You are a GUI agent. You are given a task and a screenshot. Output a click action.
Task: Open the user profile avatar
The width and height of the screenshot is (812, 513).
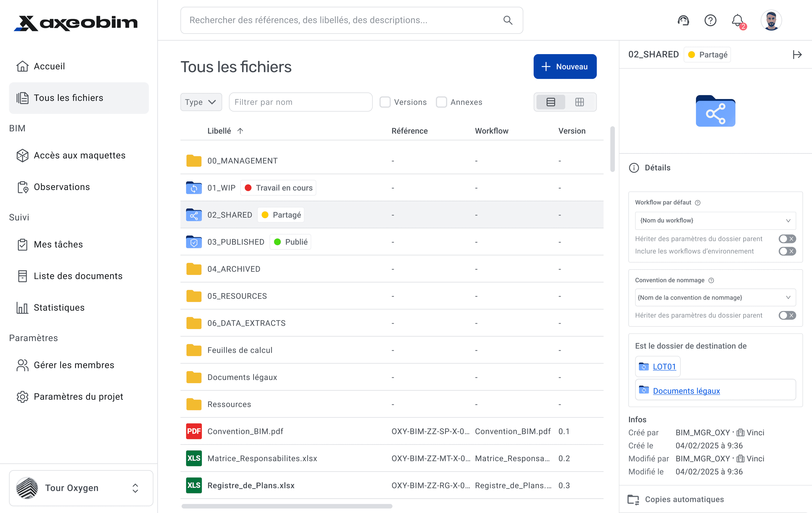pyautogui.click(x=771, y=21)
